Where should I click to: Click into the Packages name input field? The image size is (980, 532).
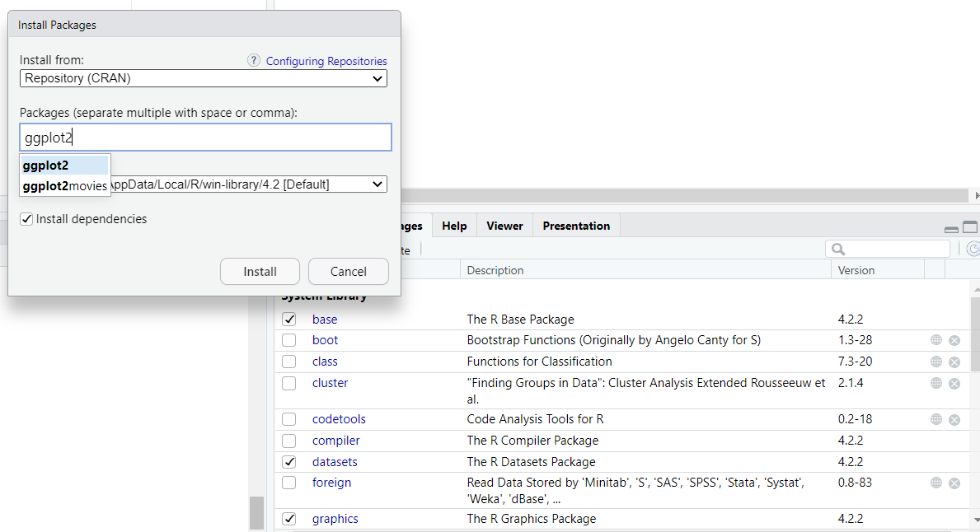click(x=205, y=138)
